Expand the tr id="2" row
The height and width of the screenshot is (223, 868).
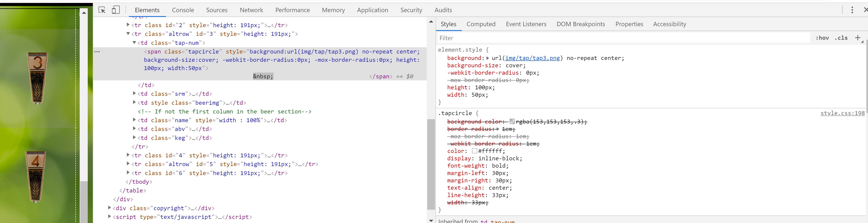(128, 25)
